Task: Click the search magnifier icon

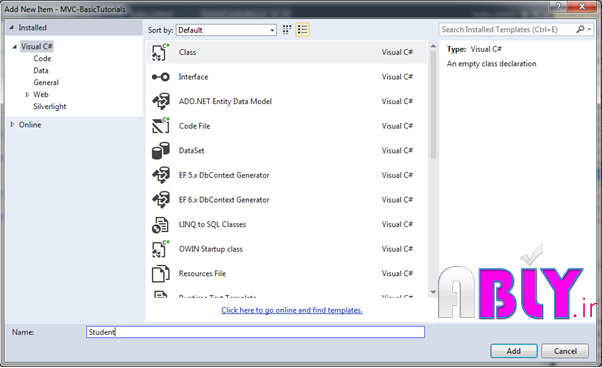Action: tap(580, 29)
